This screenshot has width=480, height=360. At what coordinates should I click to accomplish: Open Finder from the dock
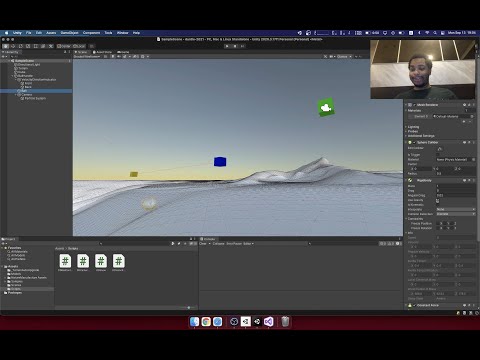click(x=195, y=321)
